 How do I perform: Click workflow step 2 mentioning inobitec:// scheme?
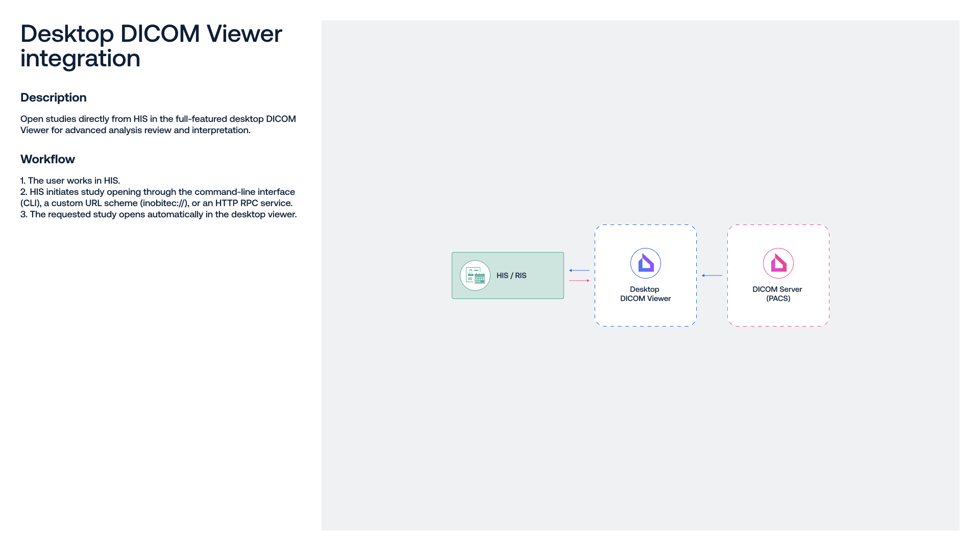coord(158,197)
